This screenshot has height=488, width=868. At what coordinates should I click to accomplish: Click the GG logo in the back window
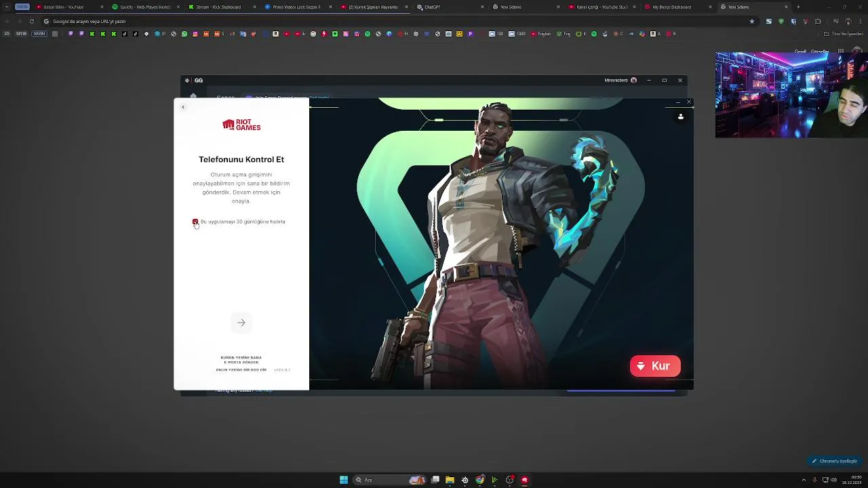click(x=194, y=80)
